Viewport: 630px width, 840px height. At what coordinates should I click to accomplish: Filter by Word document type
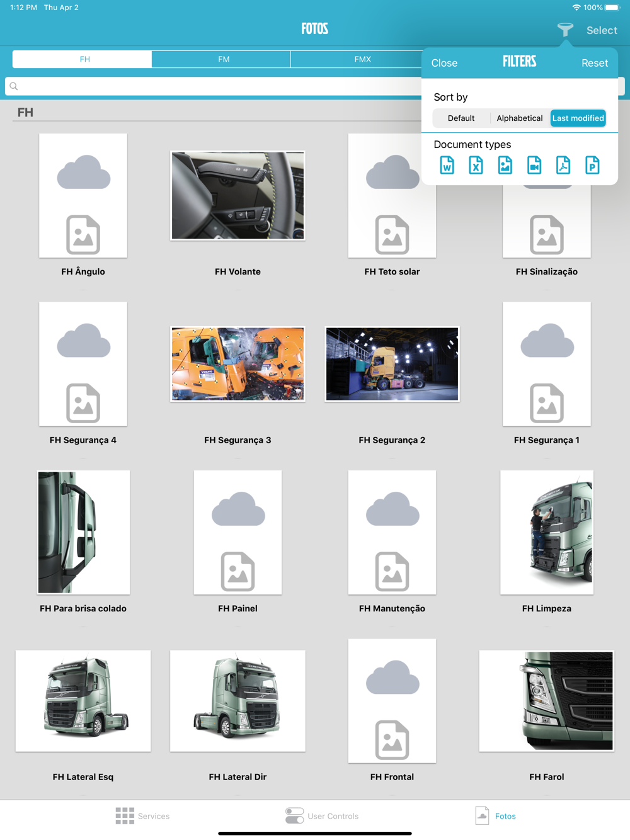[x=447, y=165]
